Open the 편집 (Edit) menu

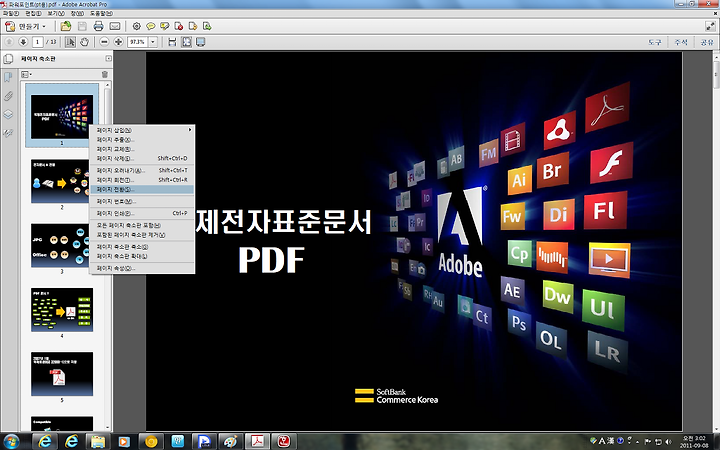(x=33, y=13)
